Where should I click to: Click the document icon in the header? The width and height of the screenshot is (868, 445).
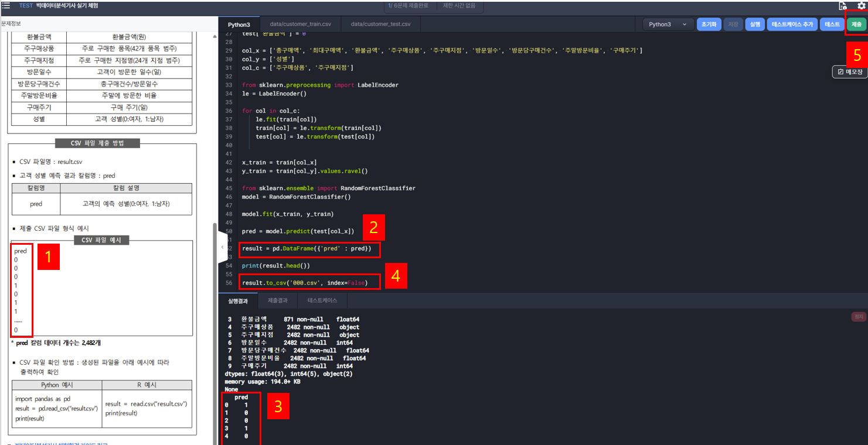click(x=843, y=6)
